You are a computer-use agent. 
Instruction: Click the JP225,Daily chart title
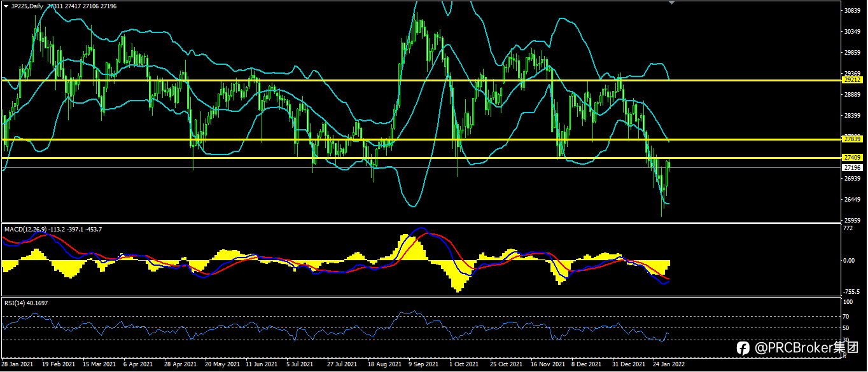click(x=27, y=6)
